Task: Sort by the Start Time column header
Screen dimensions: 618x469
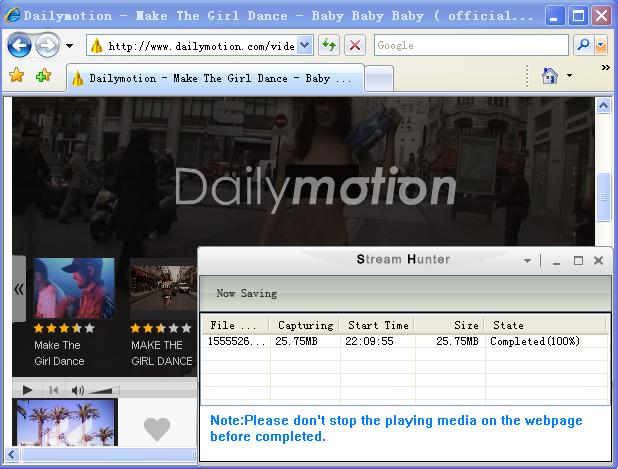Action: click(378, 325)
